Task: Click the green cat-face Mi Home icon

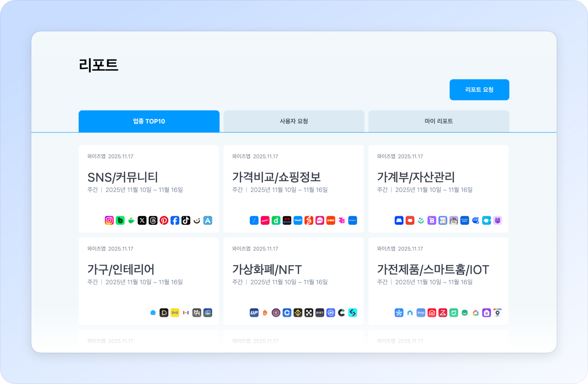Action: click(454, 313)
